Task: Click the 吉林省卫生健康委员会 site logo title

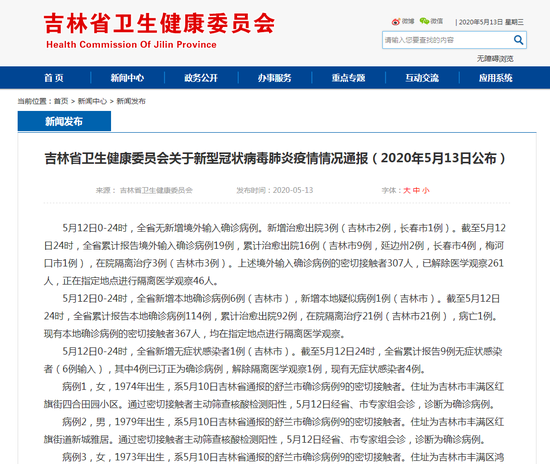Action: pos(160,23)
